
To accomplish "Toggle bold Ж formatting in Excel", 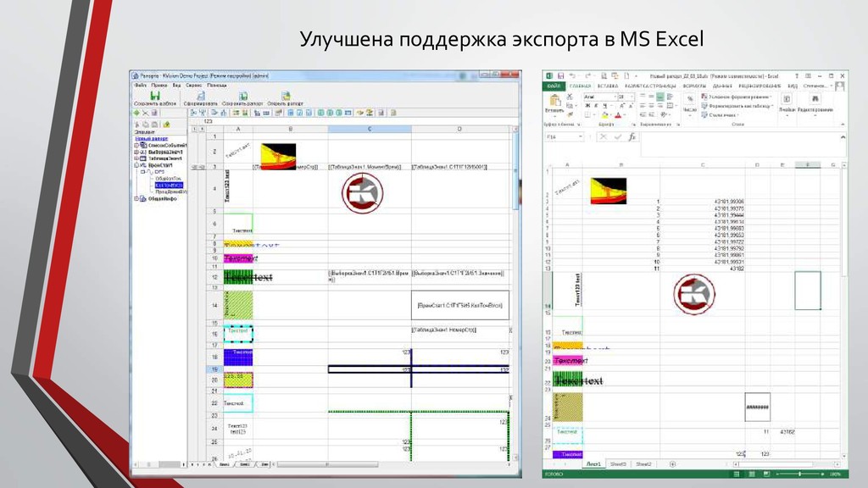I will coord(587,106).
